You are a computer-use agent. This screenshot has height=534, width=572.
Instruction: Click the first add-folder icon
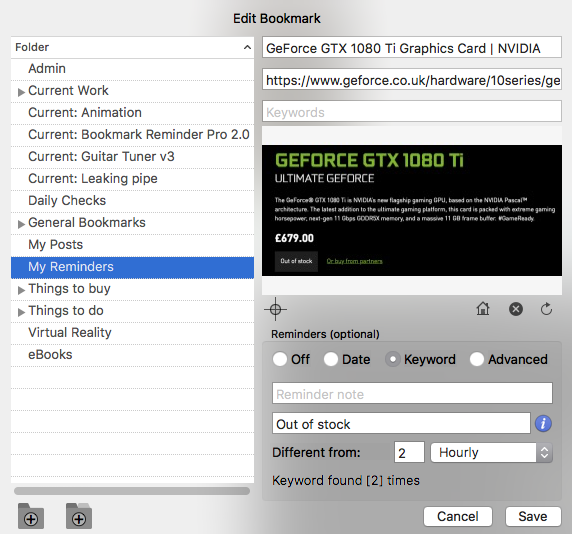point(31,516)
